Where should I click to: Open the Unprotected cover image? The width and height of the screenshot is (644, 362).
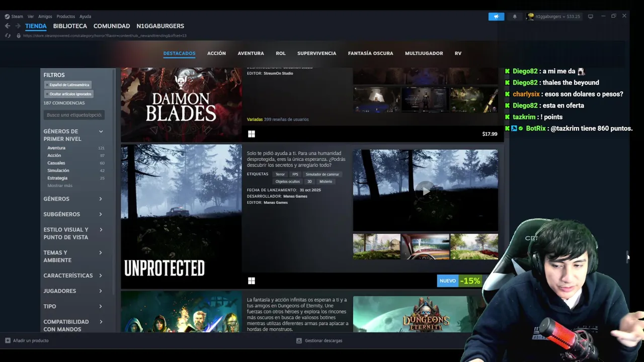(x=181, y=216)
